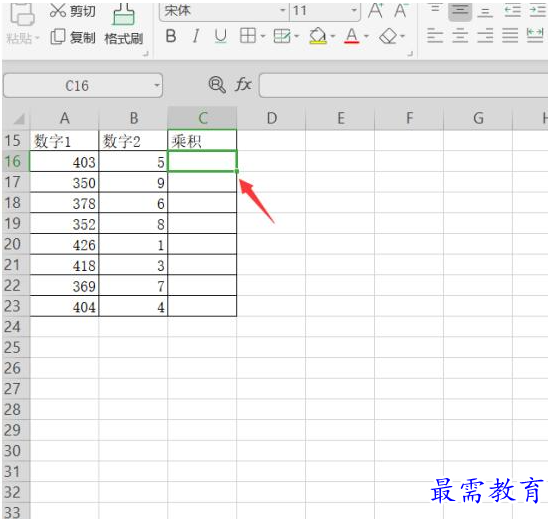Open the font size 11 dropdown
The height and width of the screenshot is (522, 552).
pyautogui.click(x=354, y=10)
